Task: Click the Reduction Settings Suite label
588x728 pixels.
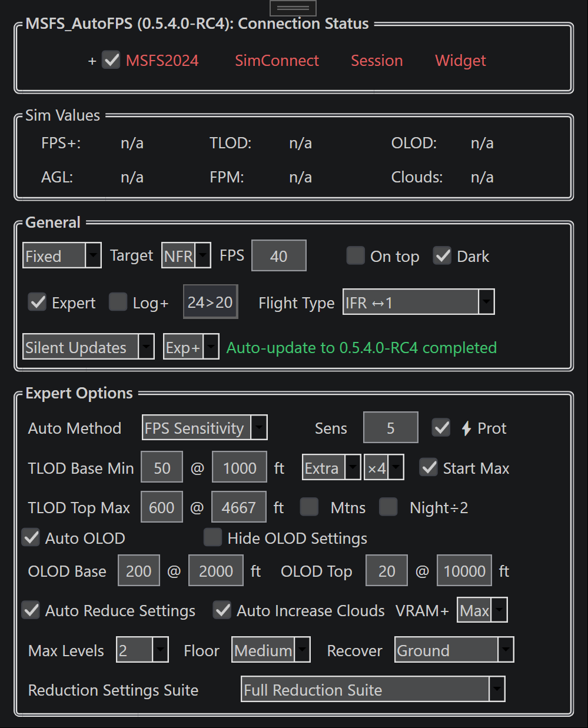Action: pyautogui.click(x=113, y=690)
